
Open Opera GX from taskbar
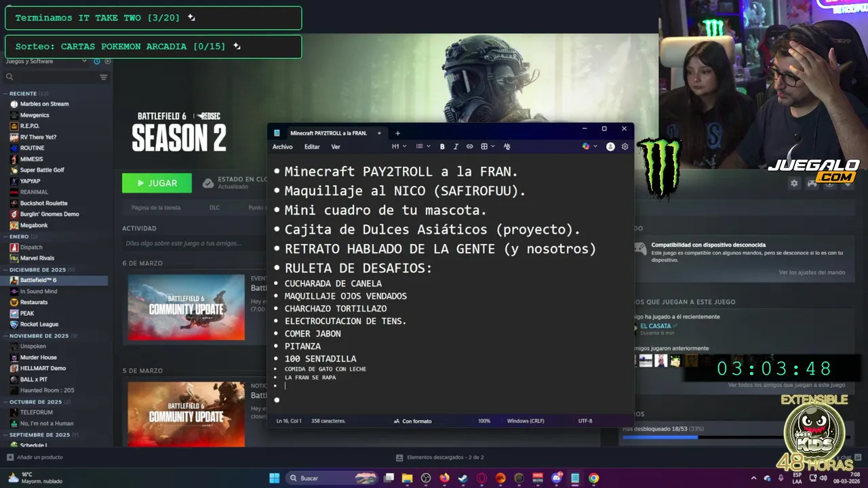pyautogui.click(x=481, y=478)
